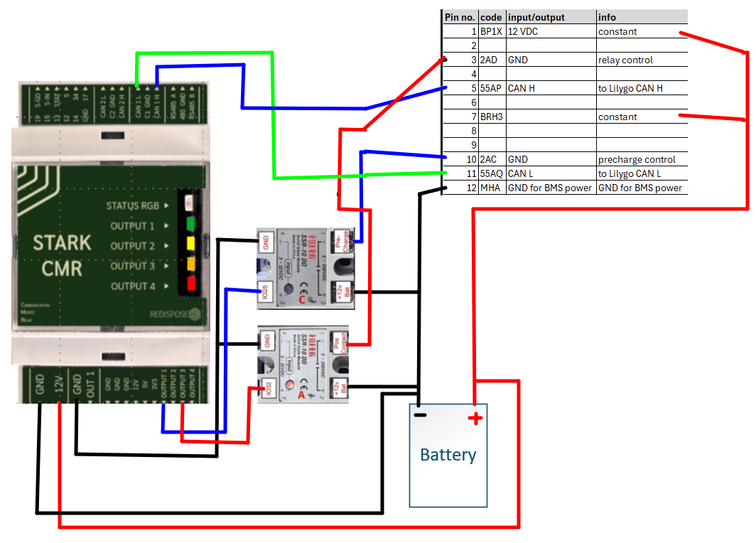Select the "STATUS RGB" label

tap(133, 206)
